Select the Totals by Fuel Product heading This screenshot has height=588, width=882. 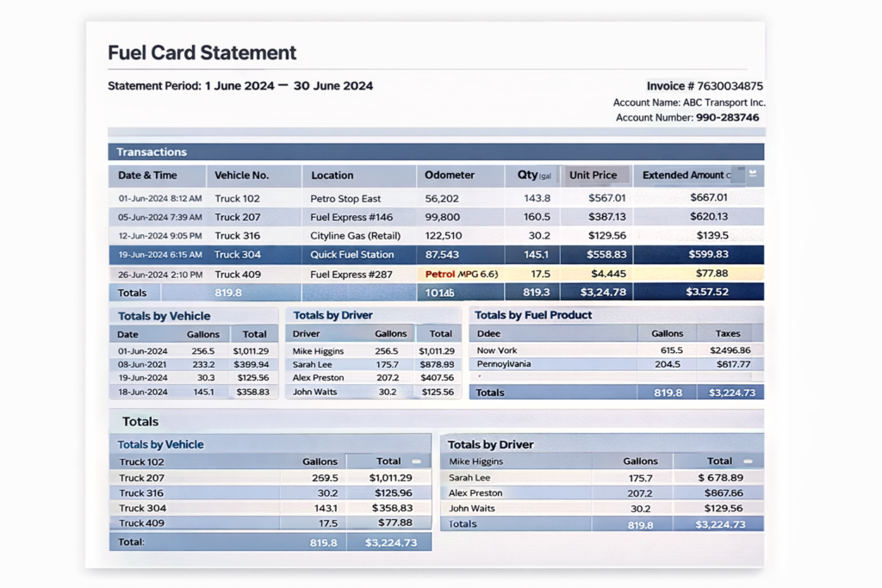click(533, 315)
